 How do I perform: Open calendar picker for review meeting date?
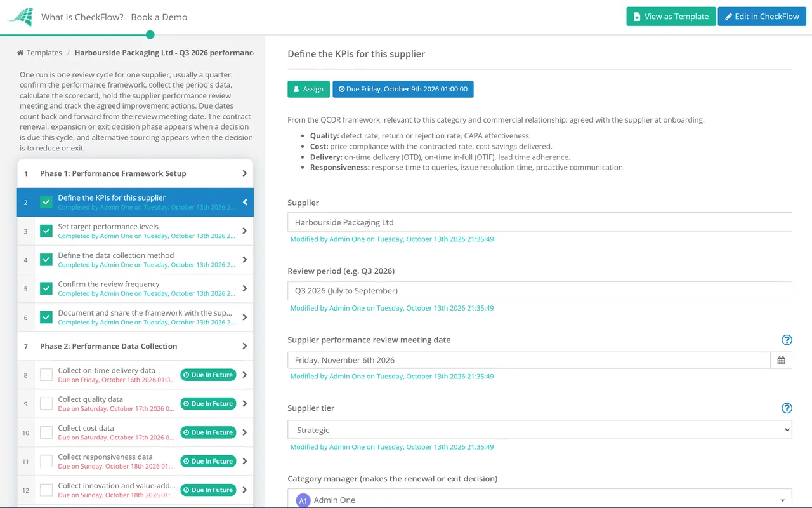click(x=781, y=360)
